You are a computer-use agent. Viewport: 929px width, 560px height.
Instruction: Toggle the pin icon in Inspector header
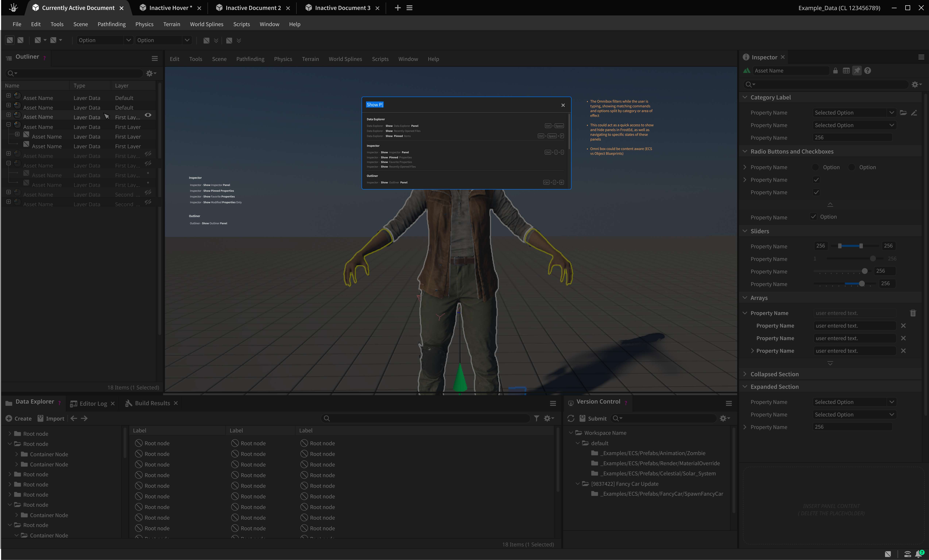pyautogui.click(x=857, y=71)
